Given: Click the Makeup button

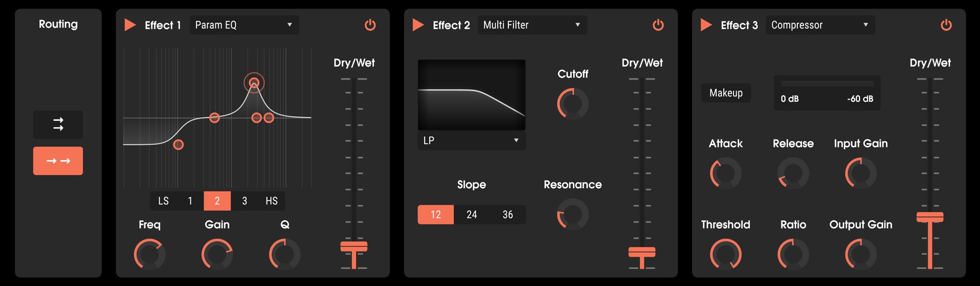Looking at the screenshot, I should [x=726, y=93].
